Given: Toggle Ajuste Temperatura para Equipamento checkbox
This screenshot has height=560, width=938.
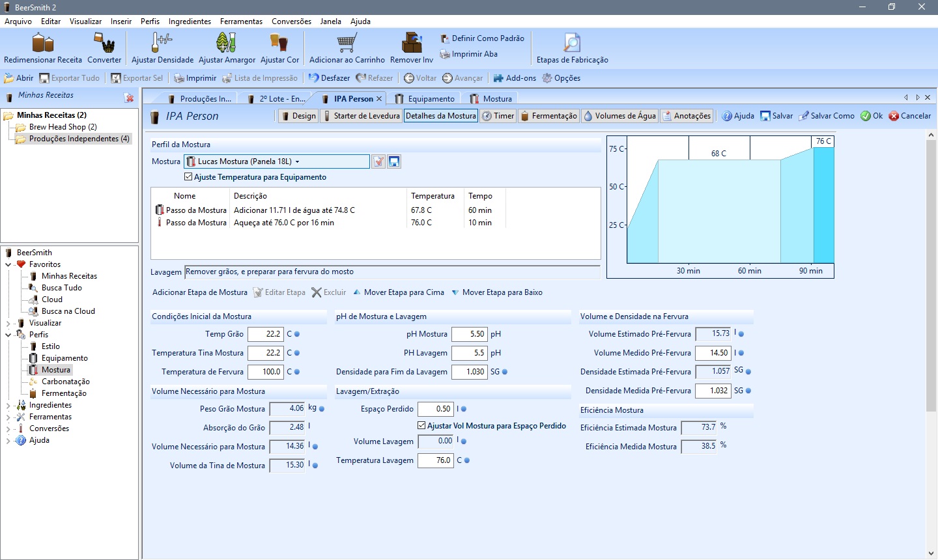Looking at the screenshot, I should click(188, 177).
